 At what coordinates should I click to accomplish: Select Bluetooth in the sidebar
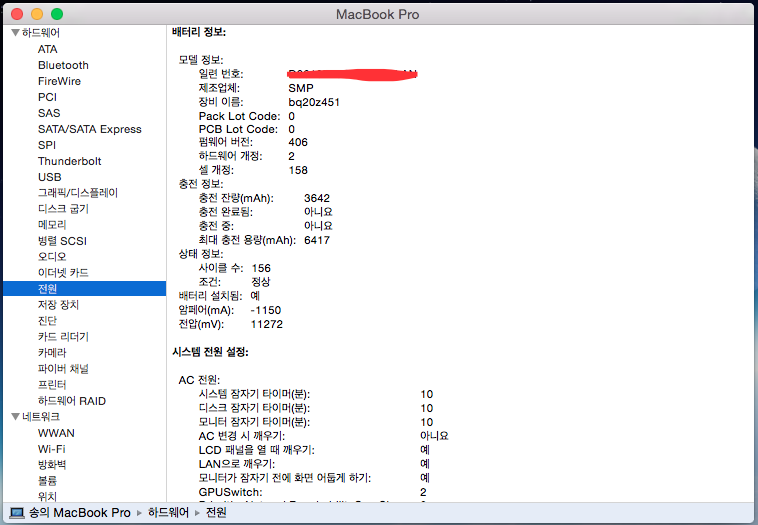coord(63,65)
